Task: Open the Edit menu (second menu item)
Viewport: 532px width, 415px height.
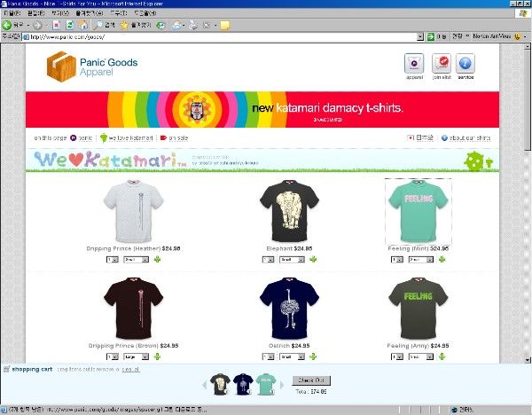Action: 36,13
